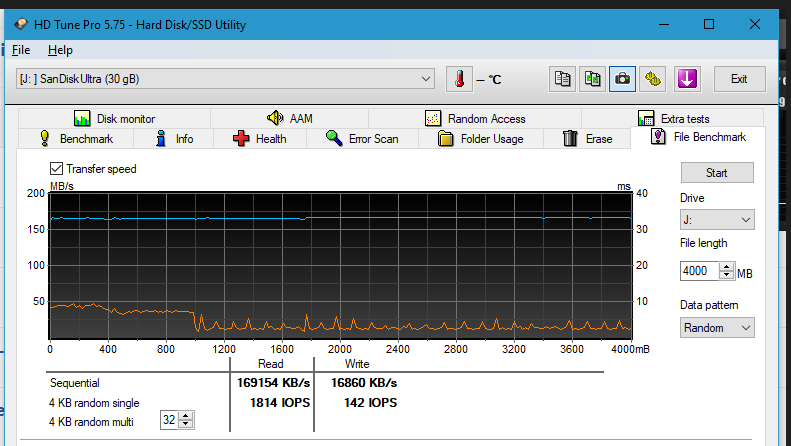Click the File Benchmark tab icon
Image resolution: width=791 pixels, height=446 pixels.
coord(658,136)
